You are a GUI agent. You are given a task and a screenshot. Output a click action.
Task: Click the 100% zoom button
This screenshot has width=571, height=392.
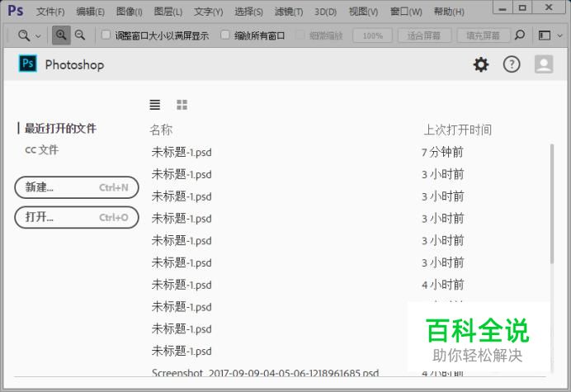[x=372, y=35]
